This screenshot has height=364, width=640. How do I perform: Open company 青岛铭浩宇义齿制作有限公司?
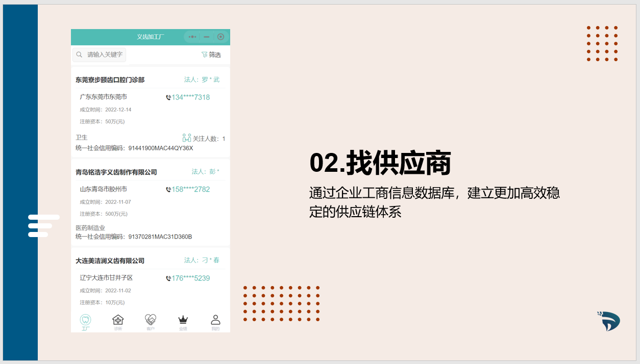(116, 172)
